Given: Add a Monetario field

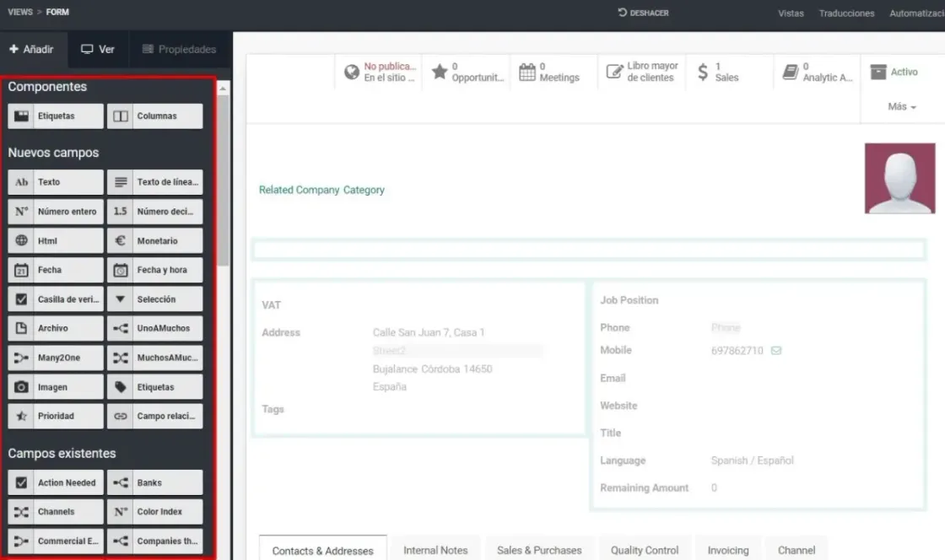Looking at the screenshot, I should [x=155, y=241].
